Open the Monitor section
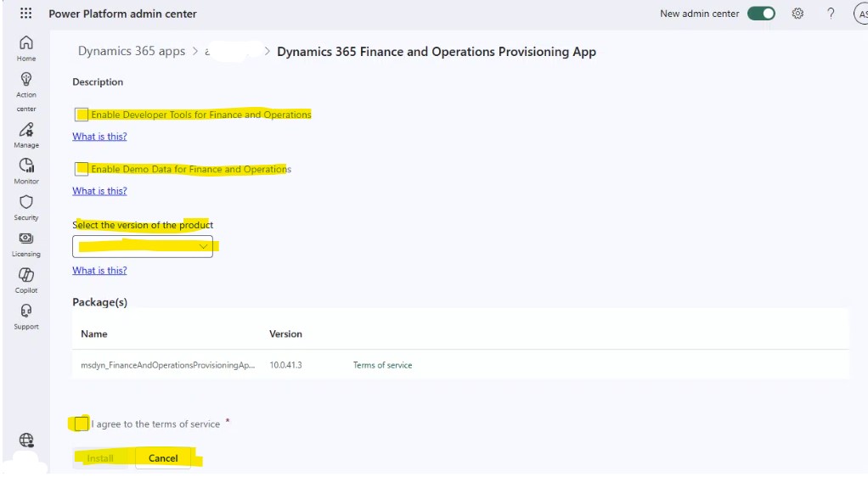Screen dimensions: 868x477 [x=26, y=171]
